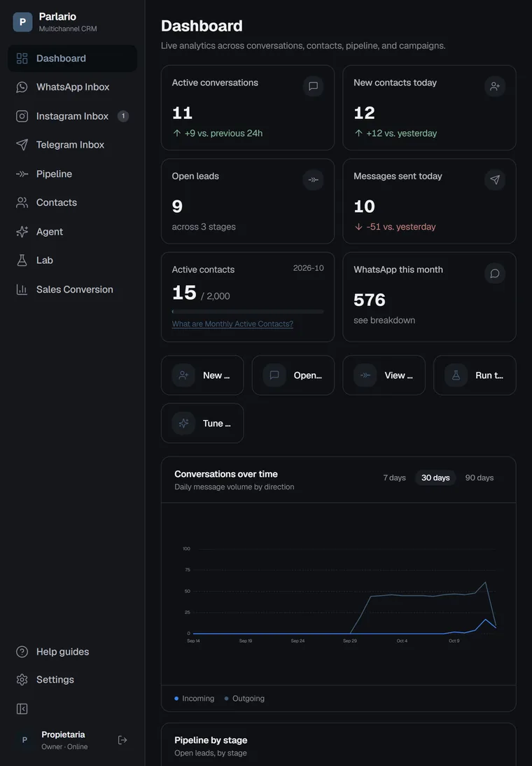Click the Parlario logo badge

tap(22, 22)
